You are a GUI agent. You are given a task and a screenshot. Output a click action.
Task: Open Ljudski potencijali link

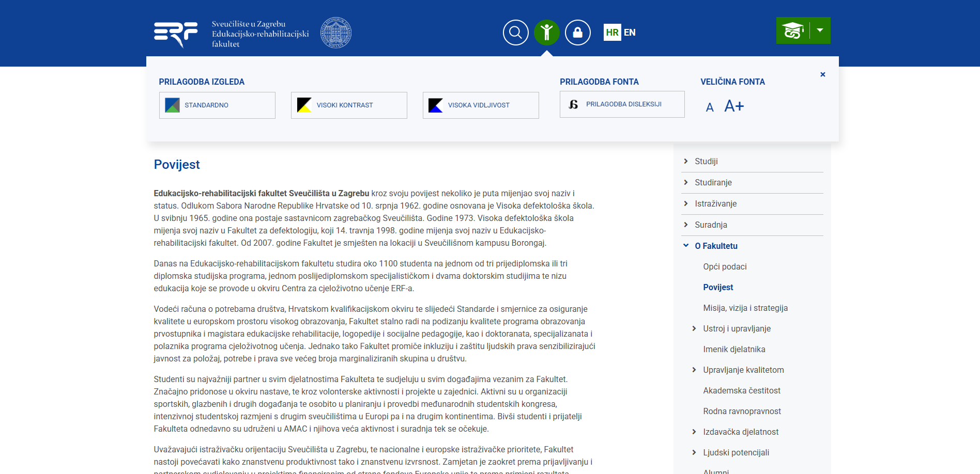pos(736,452)
